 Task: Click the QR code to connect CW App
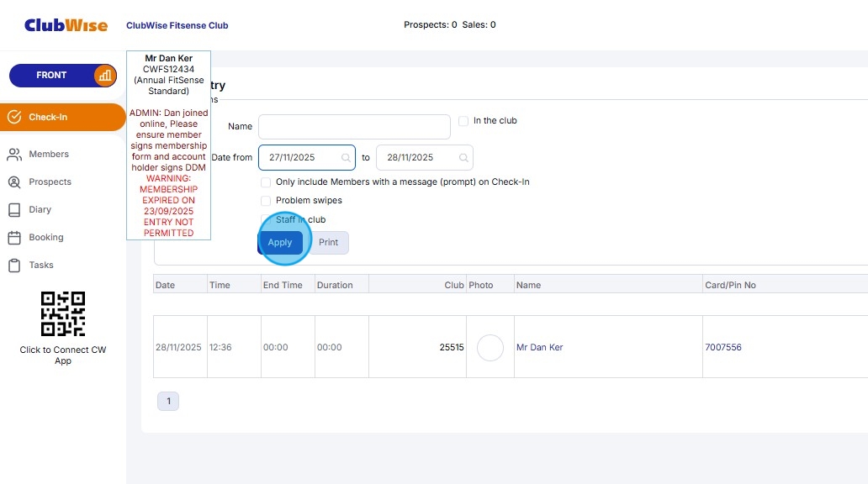click(x=63, y=313)
